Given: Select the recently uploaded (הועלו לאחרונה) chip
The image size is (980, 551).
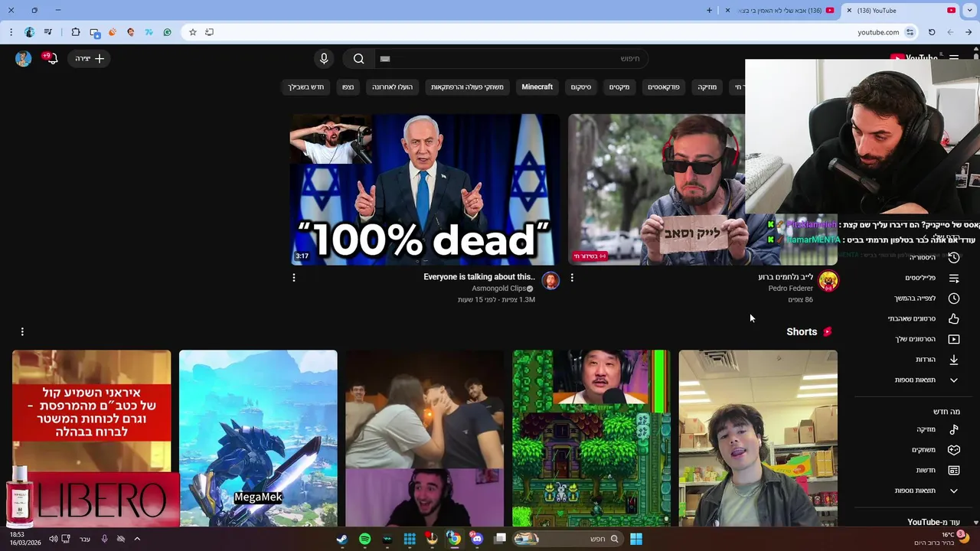Looking at the screenshot, I should tap(392, 87).
